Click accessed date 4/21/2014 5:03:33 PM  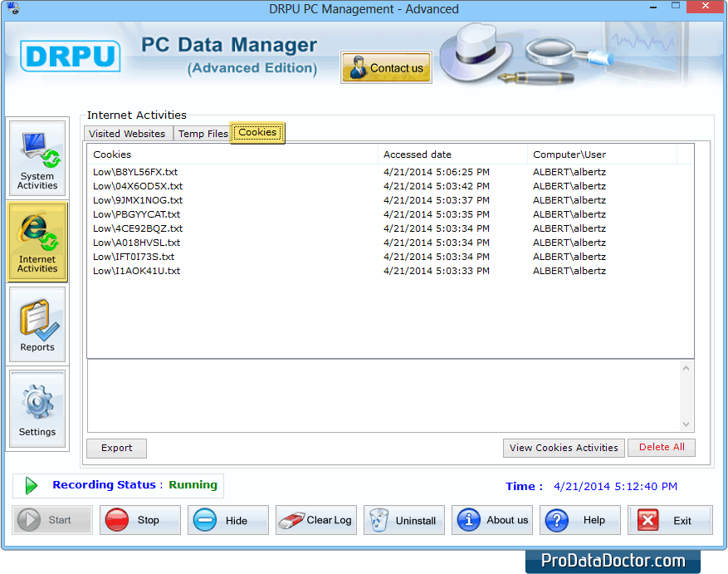(437, 271)
